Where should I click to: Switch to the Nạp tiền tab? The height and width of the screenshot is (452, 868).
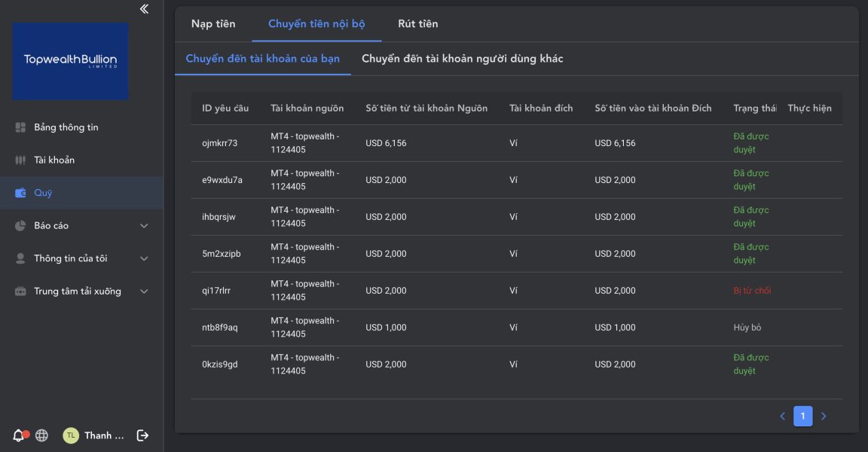click(x=213, y=24)
